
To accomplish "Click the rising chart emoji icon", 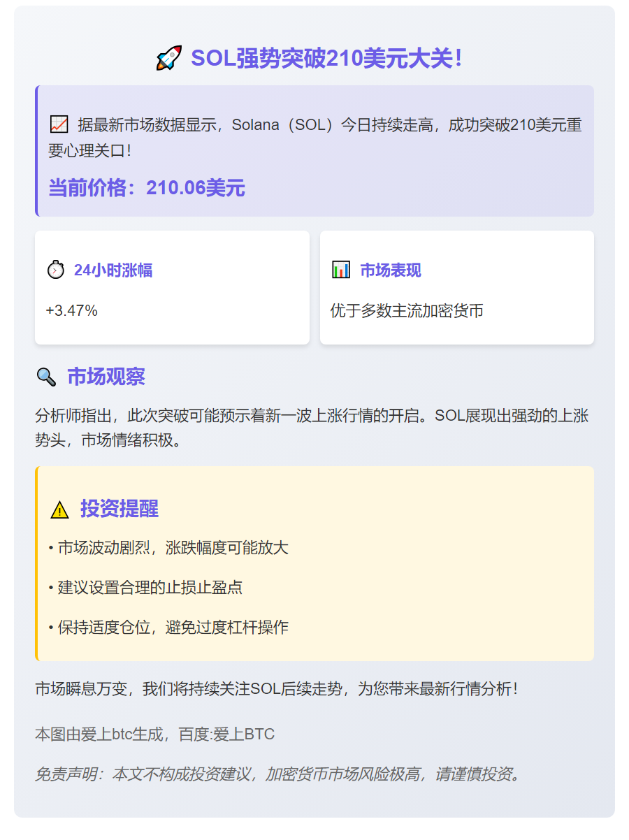I will [59, 125].
